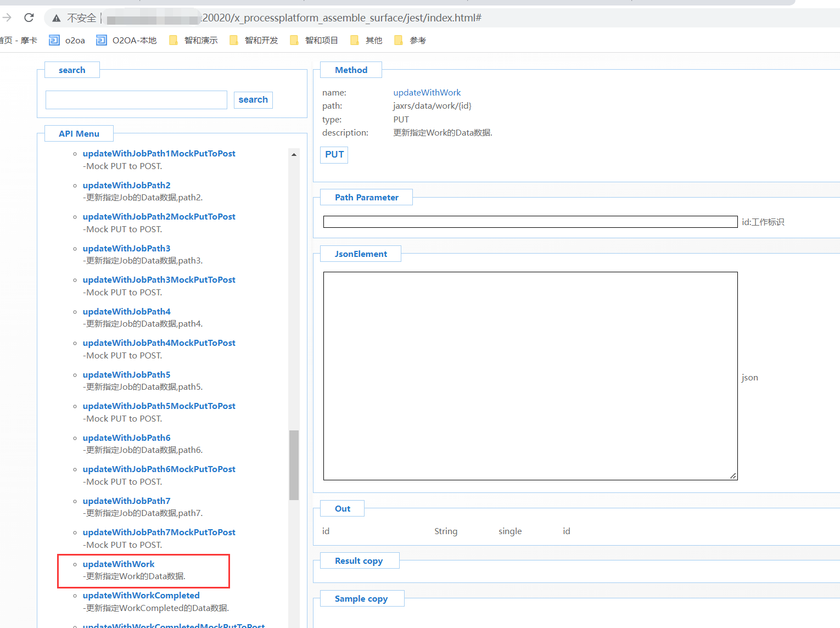
Task: Click the updateWithWork method name link
Action: click(427, 93)
